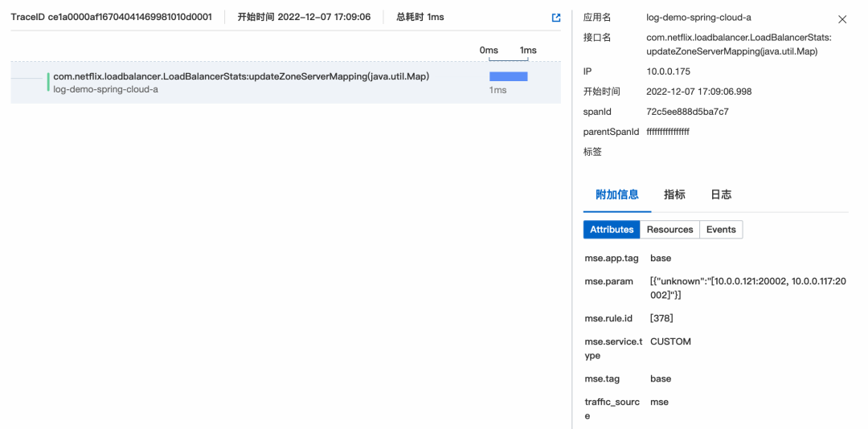Click the green span status marker
This screenshot has width=868, height=429.
48,82
